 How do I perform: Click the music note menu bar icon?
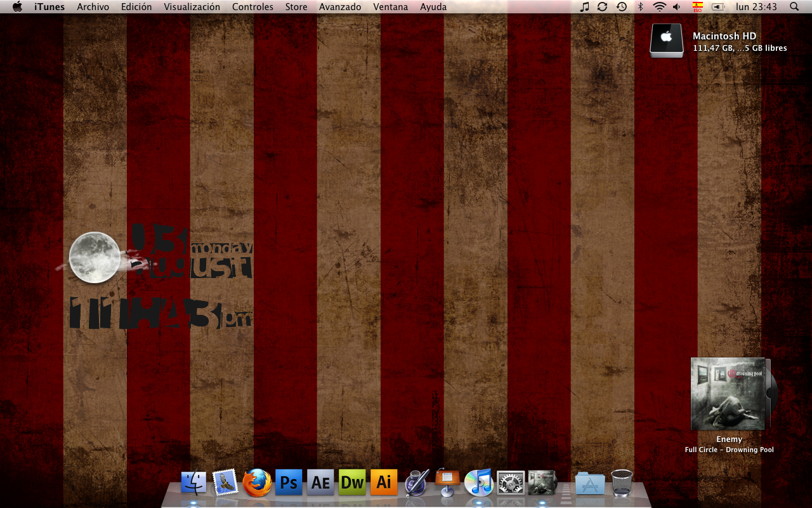(x=585, y=7)
